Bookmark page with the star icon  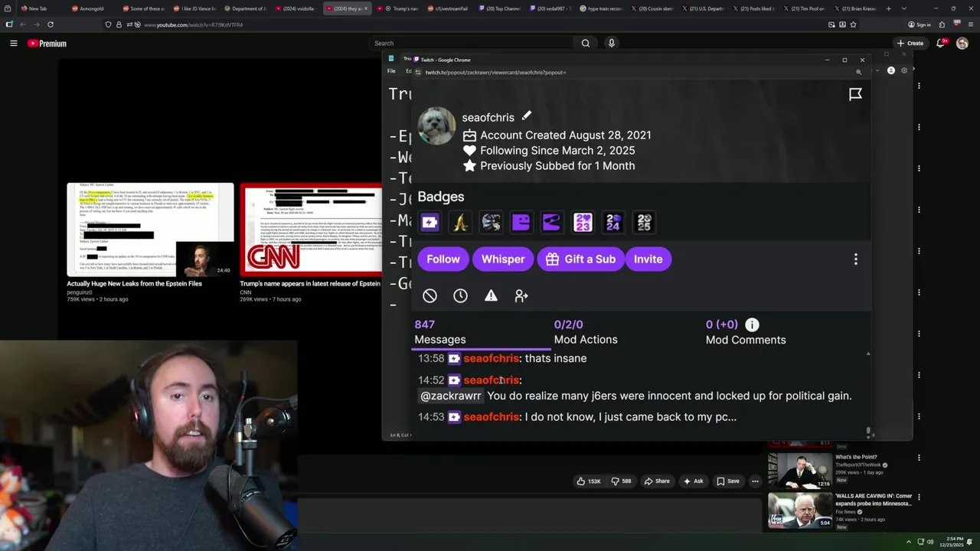tap(853, 24)
